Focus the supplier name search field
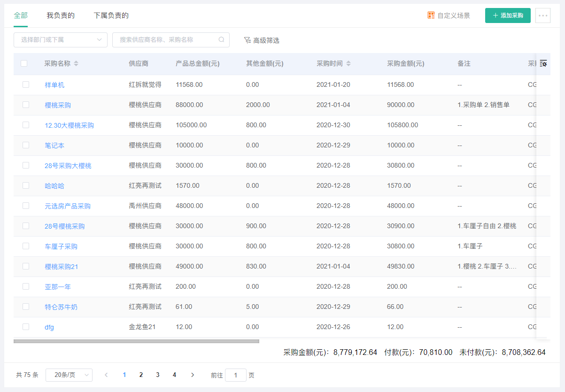 coord(171,40)
